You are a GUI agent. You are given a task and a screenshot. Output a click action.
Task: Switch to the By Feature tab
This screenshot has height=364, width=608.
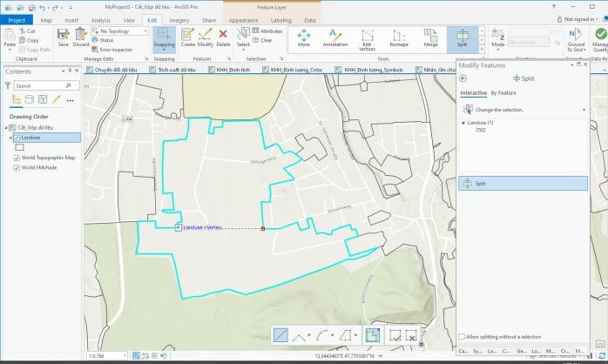pos(503,92)
